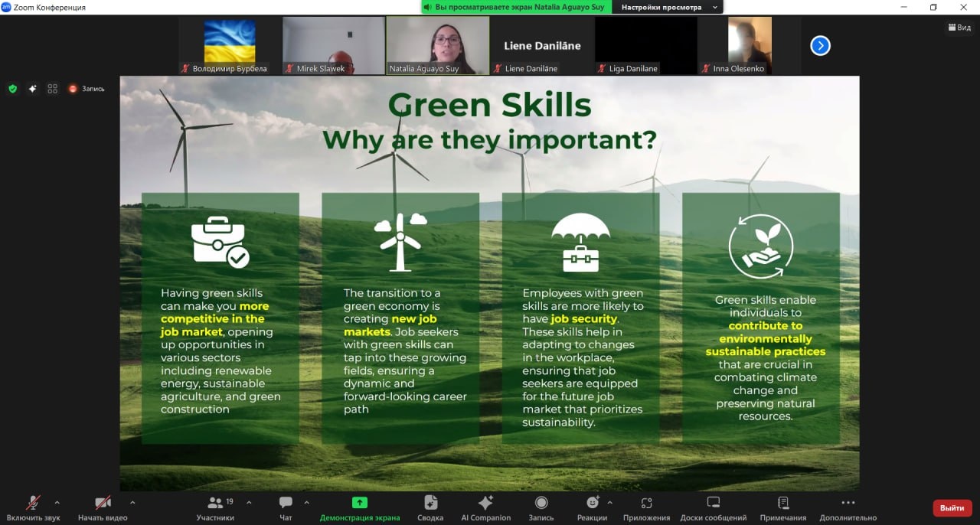980x525 pixels.
Task: Expand the chat options chevron
Action: point(307,503)
